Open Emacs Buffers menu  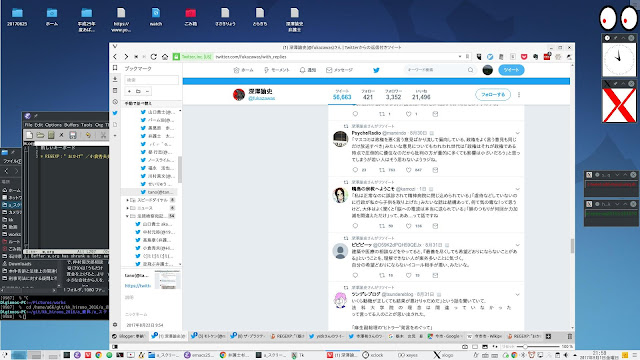(71, 125)
